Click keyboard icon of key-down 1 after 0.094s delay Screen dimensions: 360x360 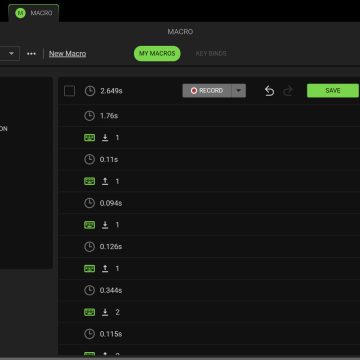pos(89,225)
